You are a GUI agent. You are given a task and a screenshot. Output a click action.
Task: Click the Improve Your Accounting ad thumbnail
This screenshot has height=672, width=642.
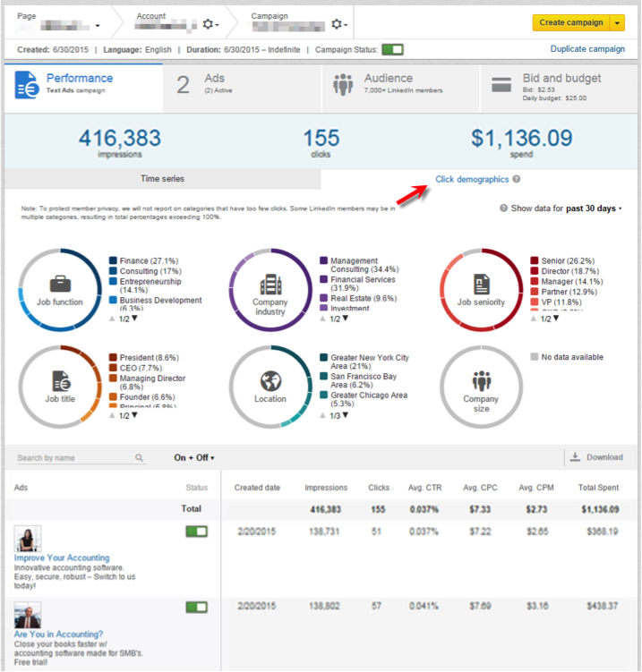(28, 539)
